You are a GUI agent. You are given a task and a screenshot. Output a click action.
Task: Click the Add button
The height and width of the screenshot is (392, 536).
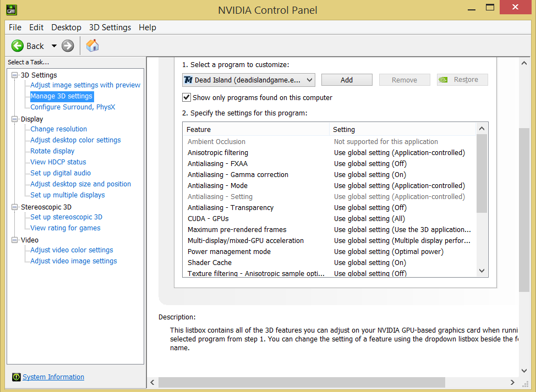[347, 80]
